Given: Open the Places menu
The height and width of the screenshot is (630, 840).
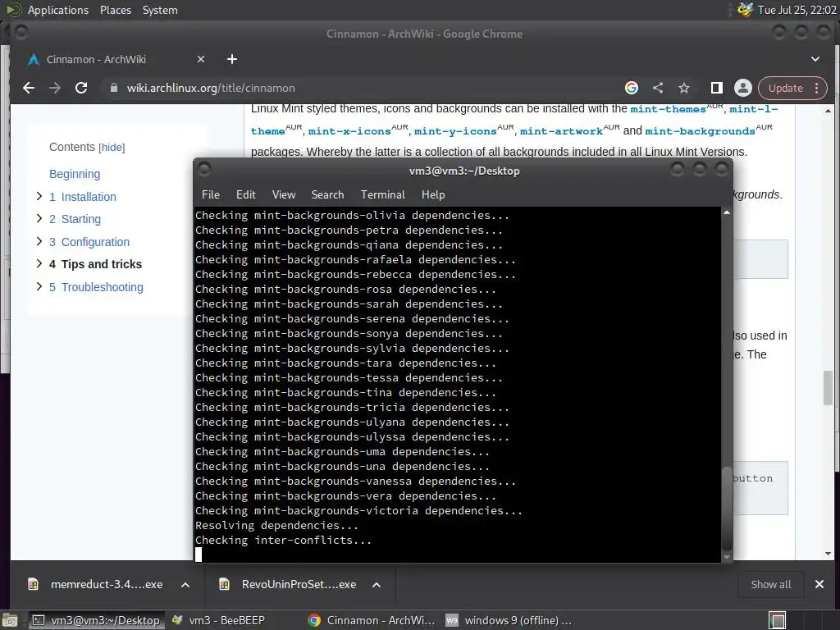Looking at the screenshot, I should 115,10.
